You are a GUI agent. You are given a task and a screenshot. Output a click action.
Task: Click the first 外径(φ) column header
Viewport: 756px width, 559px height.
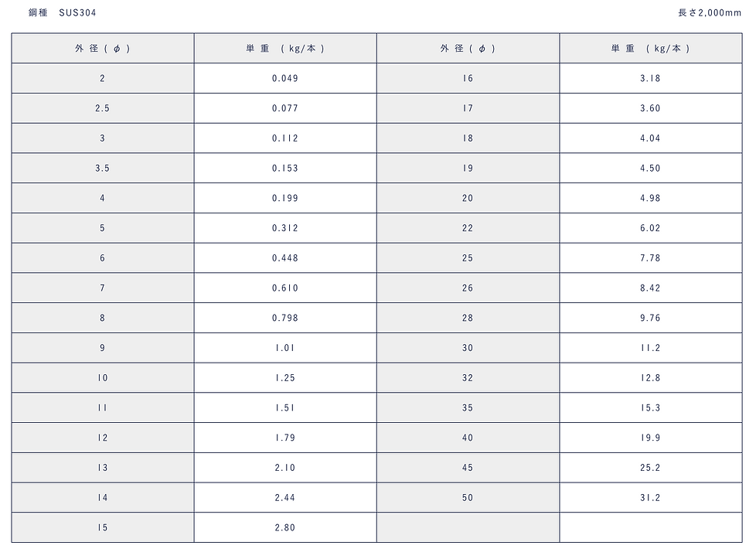point(102,48)
